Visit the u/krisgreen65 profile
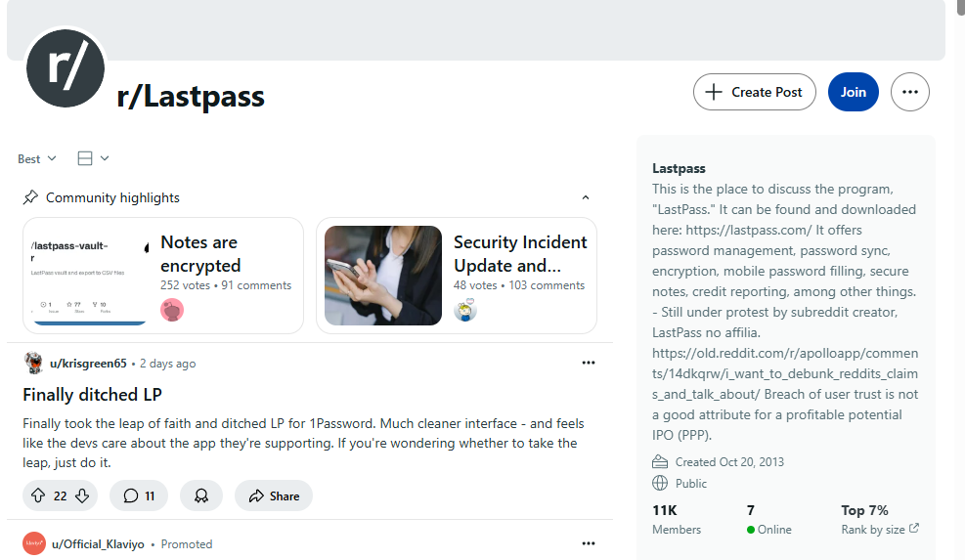The image size is (965, 560). (x=88, y=364)
